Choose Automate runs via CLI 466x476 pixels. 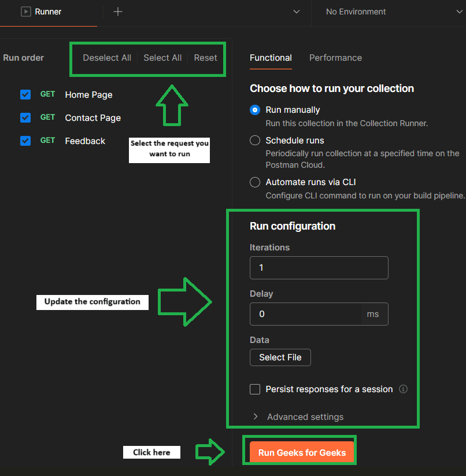pos(255,182)
